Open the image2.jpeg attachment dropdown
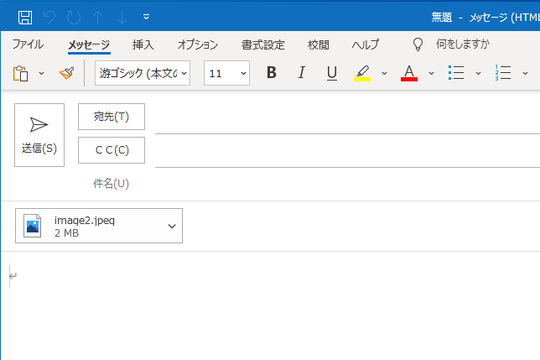Screen dimensions: 540x360 [172, 226]
